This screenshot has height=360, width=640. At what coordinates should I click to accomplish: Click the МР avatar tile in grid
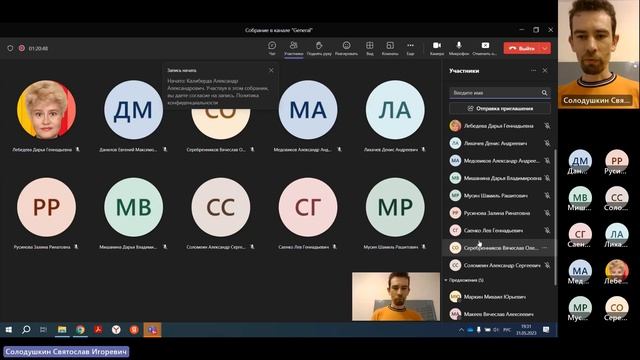coord(395,207)
